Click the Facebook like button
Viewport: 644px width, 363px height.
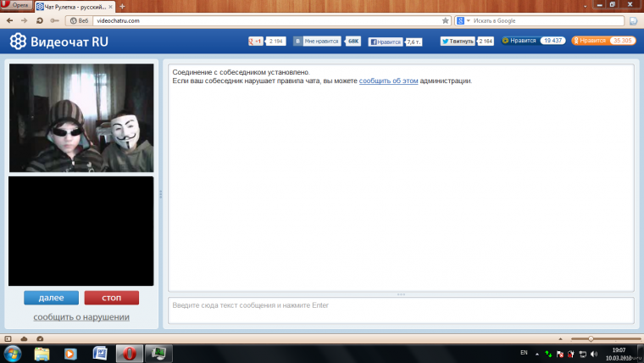point(386,41)
